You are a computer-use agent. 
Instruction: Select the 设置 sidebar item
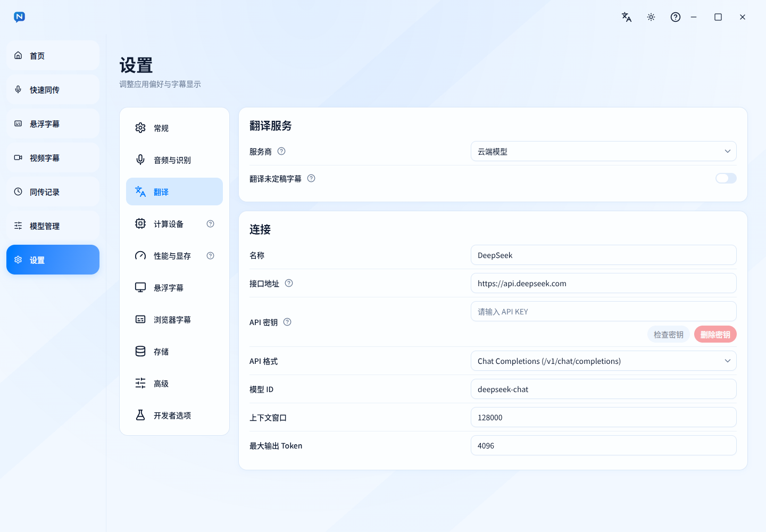click(x=53, y=260)
